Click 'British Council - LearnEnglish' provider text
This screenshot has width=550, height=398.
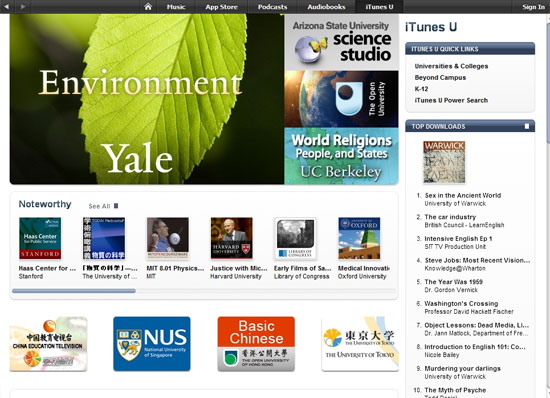click(x=464, y=225)
